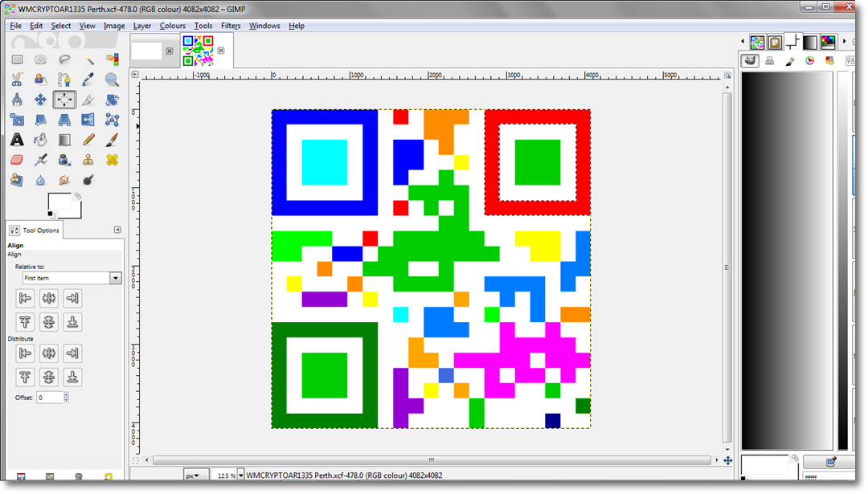Switch colour selector to CMYK printer tab
The image size is (868, 494).
coord(769,61)
